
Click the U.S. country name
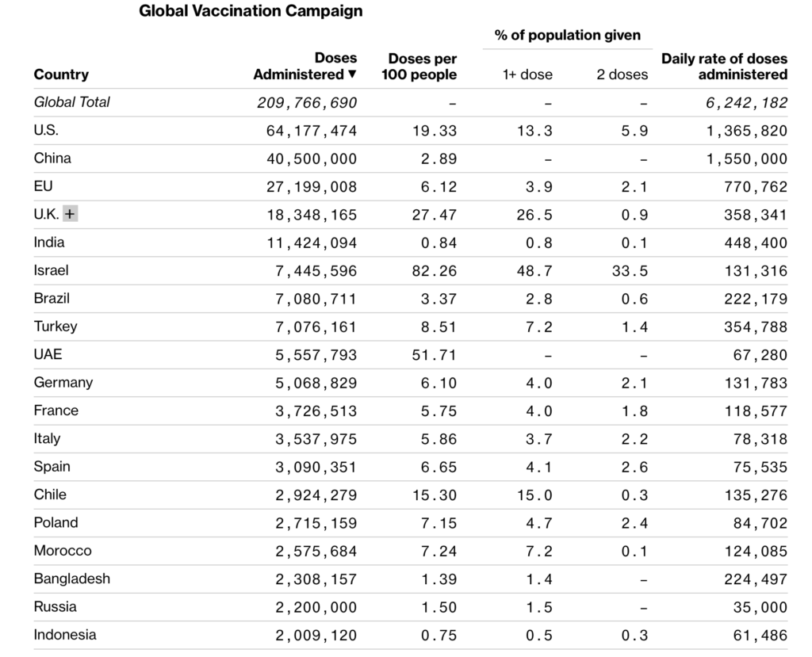pyautogui.click(x=46, y=130)
